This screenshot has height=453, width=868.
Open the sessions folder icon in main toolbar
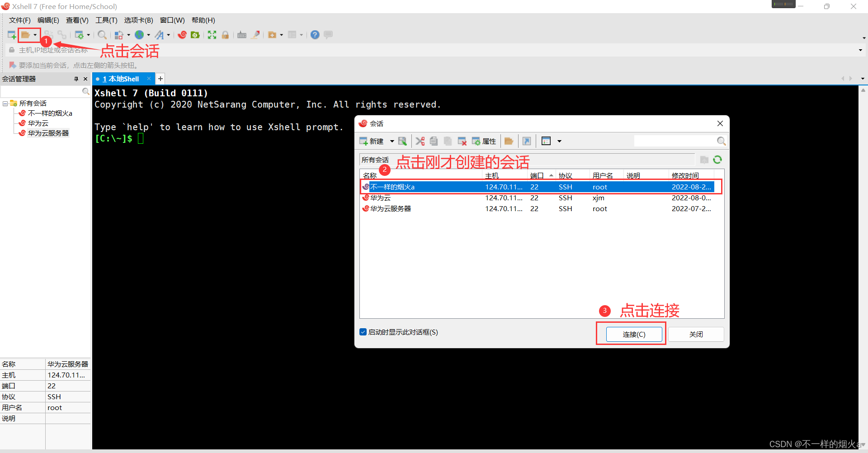click(x=25, y=35)
